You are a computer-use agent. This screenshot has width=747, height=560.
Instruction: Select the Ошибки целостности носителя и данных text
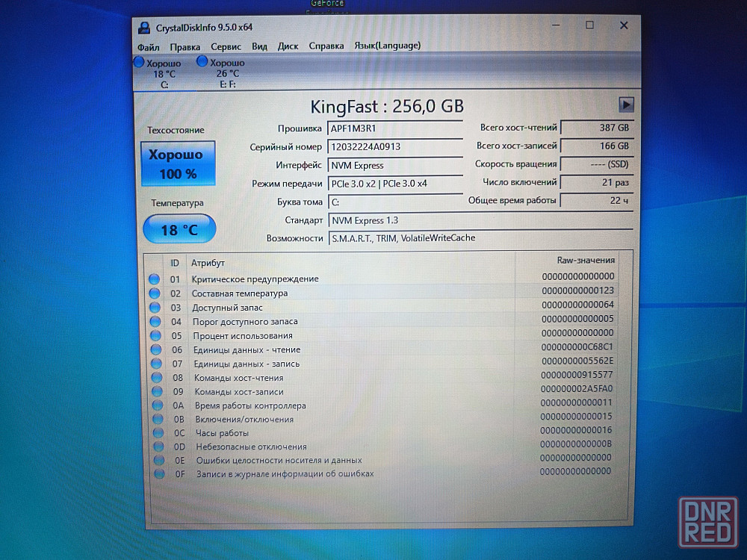[279, 461]
